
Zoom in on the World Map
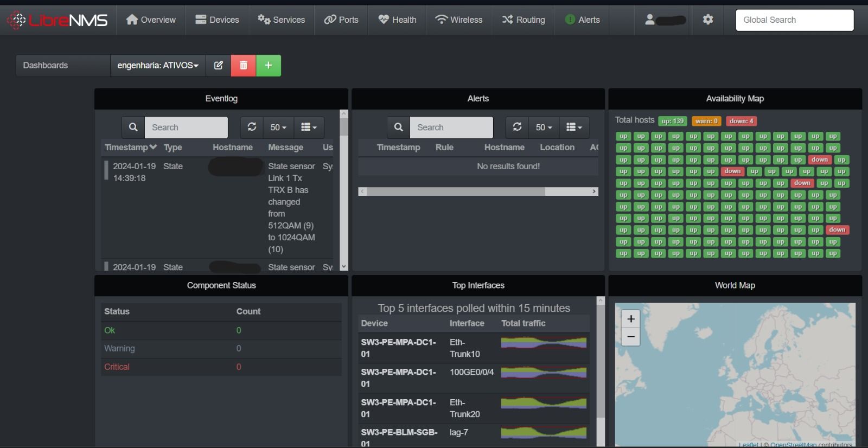631,319
